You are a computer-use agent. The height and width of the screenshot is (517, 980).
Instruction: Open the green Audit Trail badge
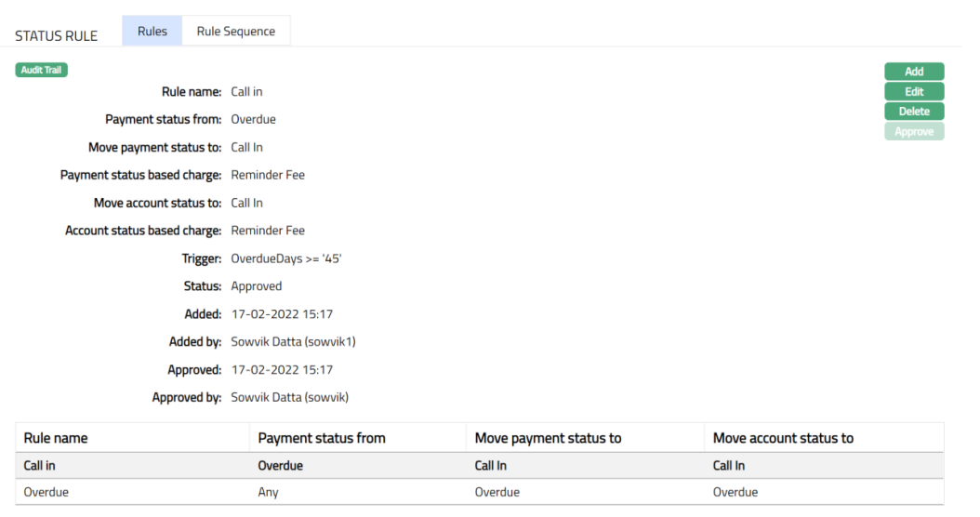(x=42, y=70)
